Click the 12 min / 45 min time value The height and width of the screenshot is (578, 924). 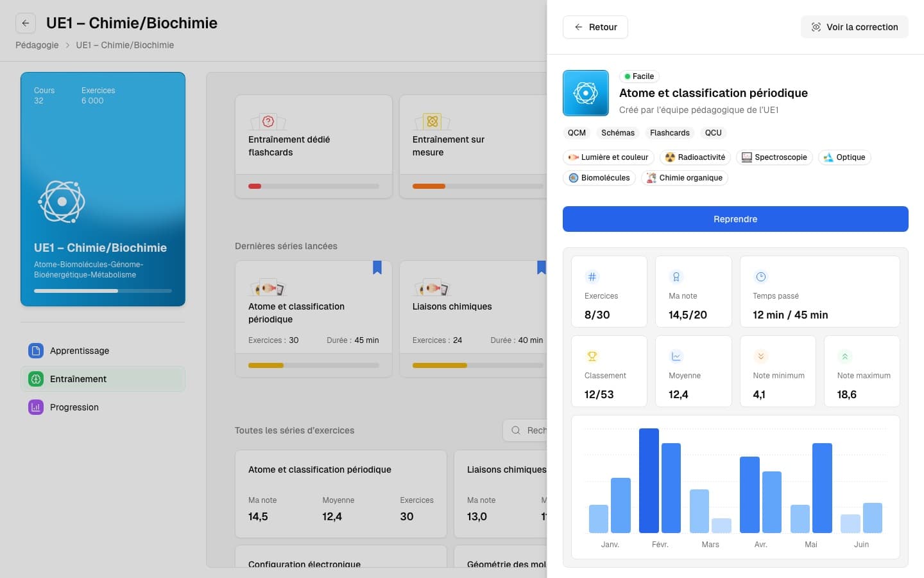pos(790,315)
